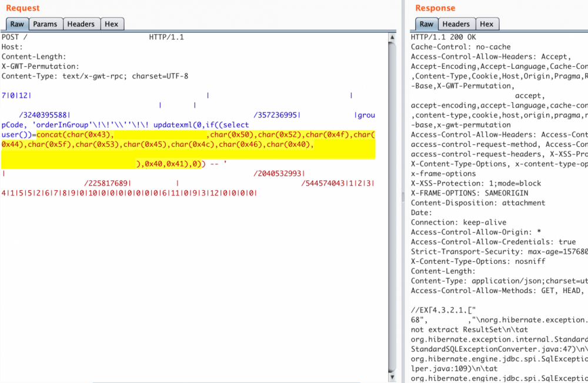Click 'X-FRAME-OPTIONS: SAMEORIGIN' header
Image resolution: width=588 pixels, height=383 pixels.
point(469,193)
